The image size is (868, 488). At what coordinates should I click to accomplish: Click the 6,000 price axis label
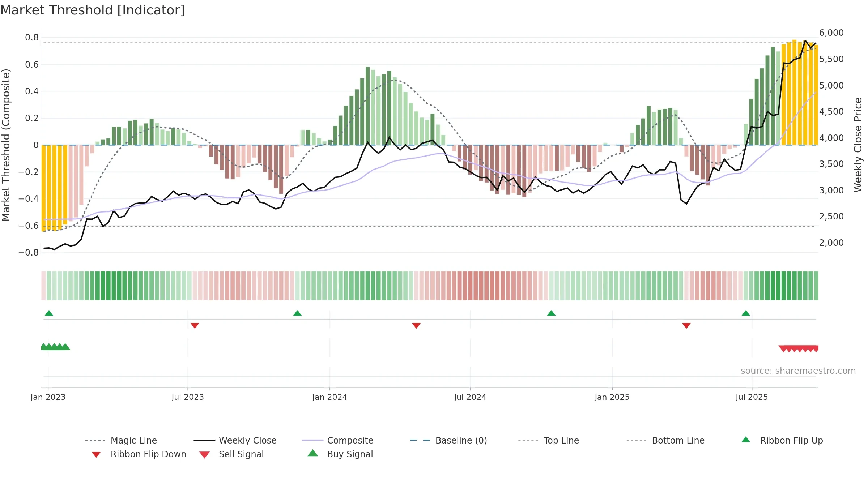click(831, 33)
